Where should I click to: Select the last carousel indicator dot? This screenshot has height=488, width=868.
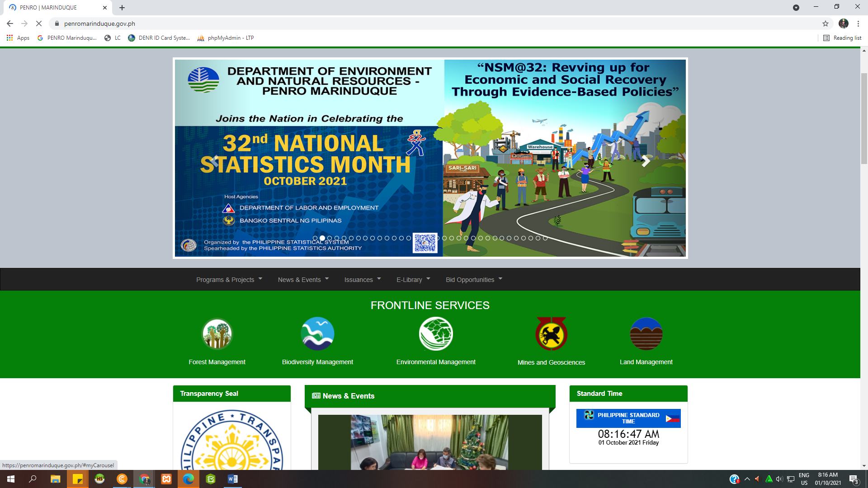tap(545, 238)
